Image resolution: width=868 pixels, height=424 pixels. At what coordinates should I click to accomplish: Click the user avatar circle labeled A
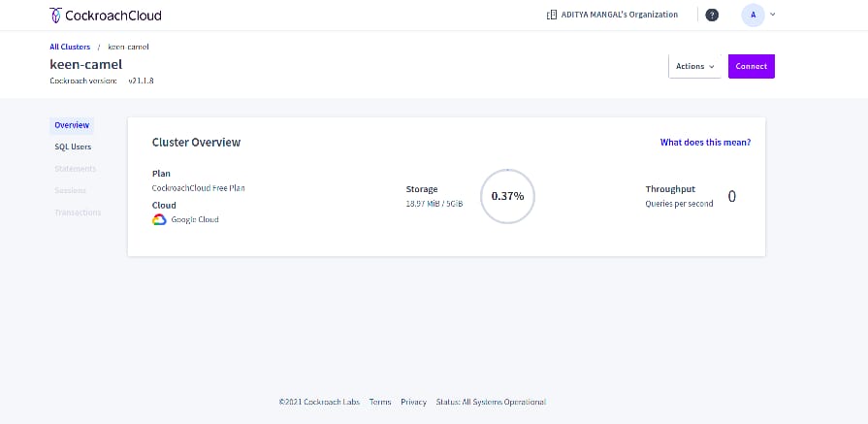pos(753,15)
